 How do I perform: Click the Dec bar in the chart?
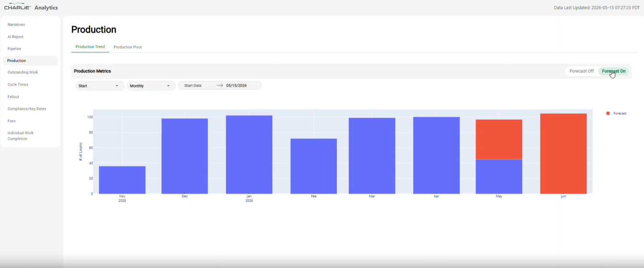[185, 156]
